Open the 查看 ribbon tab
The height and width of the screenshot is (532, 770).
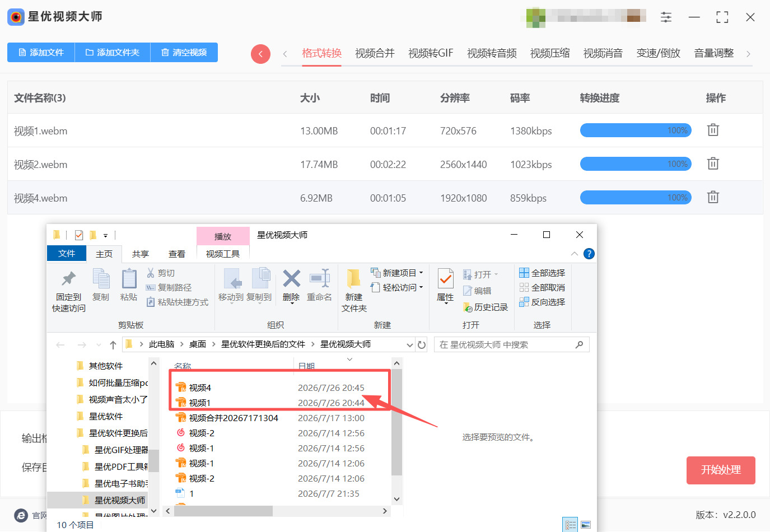177,254
